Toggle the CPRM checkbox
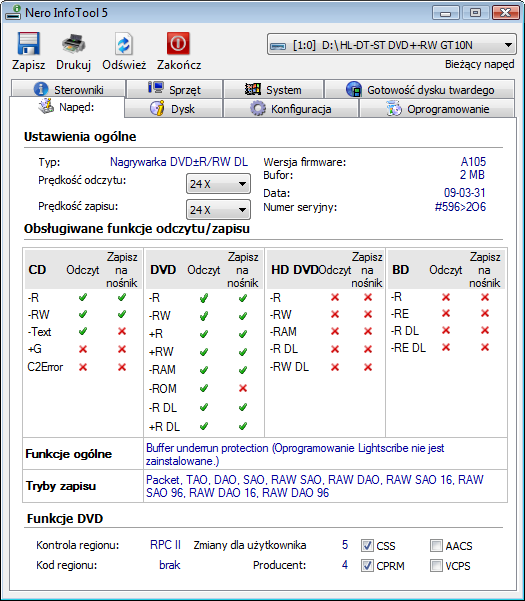Viewport: 525px width, 601px height. pyautogui.click(x=367, y=565)
